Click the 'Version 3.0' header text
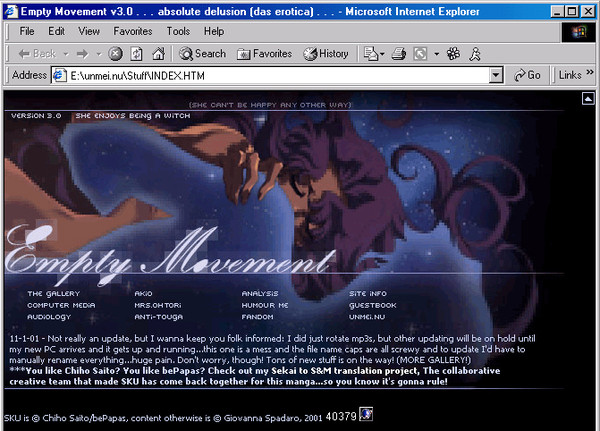The image size is (600, 431). pos(36,116)
